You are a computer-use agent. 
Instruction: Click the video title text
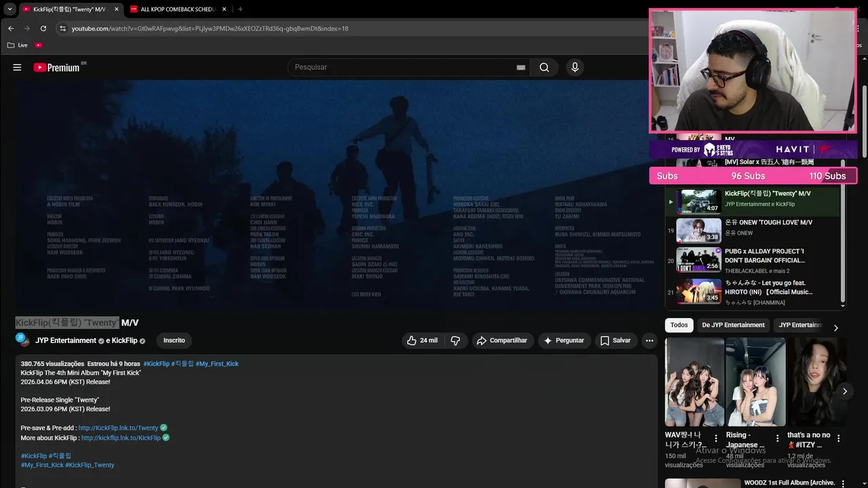(77, 323)
